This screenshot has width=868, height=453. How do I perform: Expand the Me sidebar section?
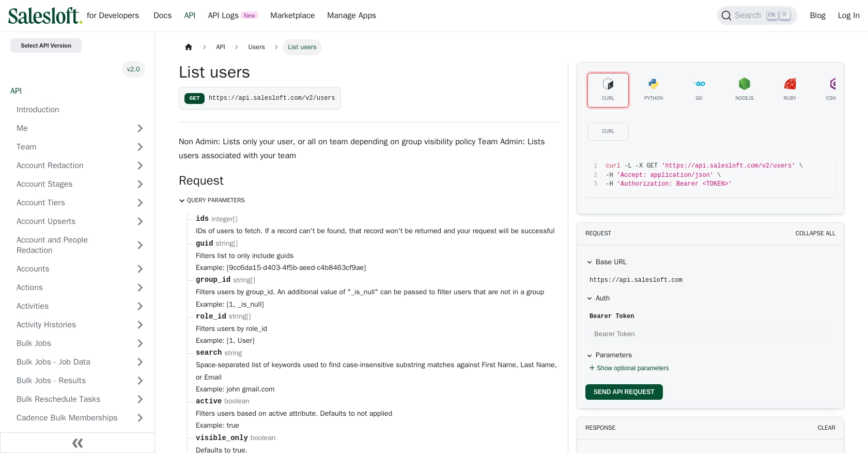coord(140,128)
